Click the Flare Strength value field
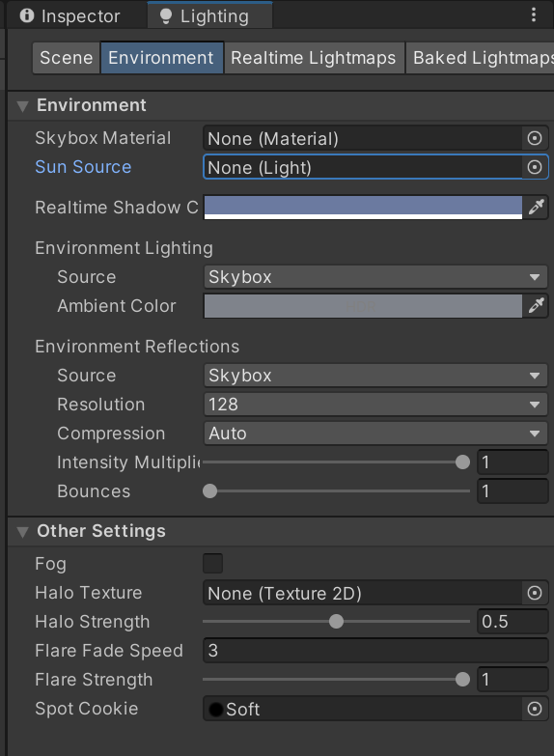Screen dimensions: 554x756 coord(512,680)
